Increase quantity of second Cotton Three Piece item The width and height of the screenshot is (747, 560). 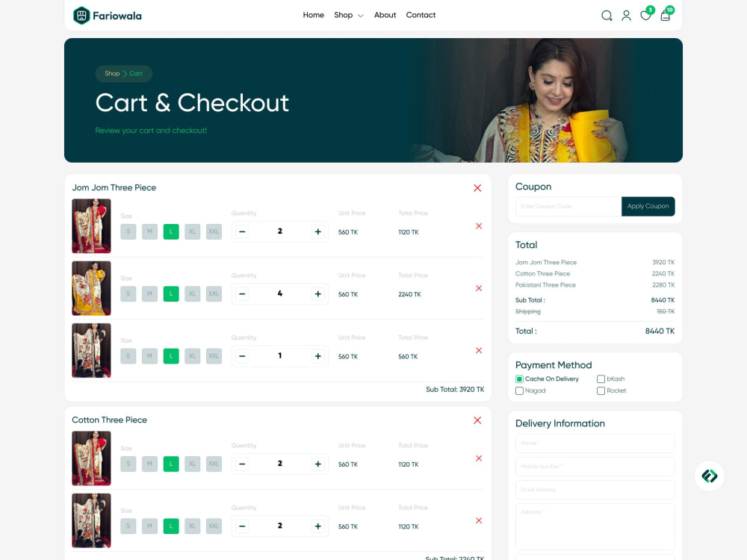coord(317,526)
